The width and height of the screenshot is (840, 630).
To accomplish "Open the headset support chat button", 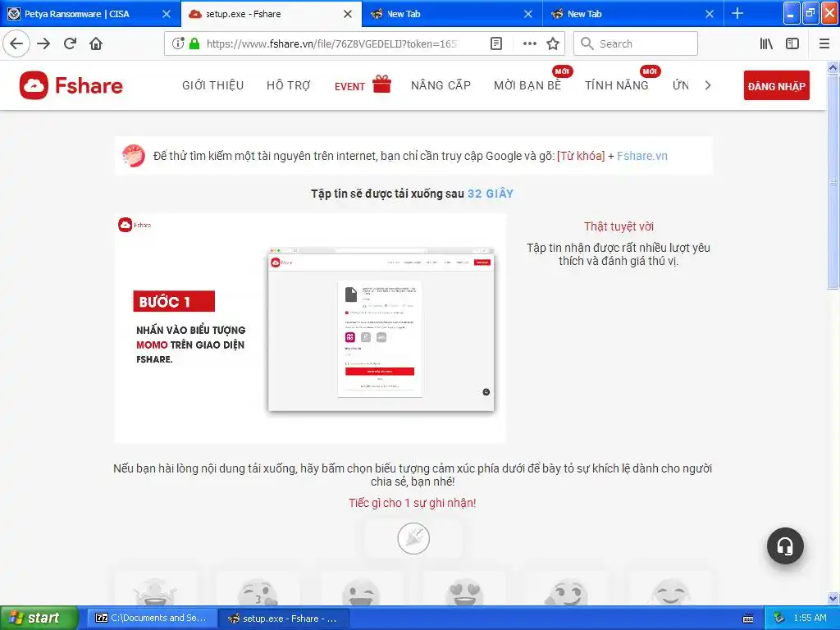I will (785, 546).
